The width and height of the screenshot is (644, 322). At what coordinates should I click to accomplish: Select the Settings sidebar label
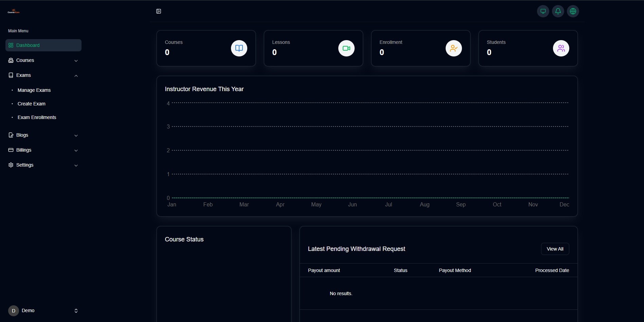point(25,165)
